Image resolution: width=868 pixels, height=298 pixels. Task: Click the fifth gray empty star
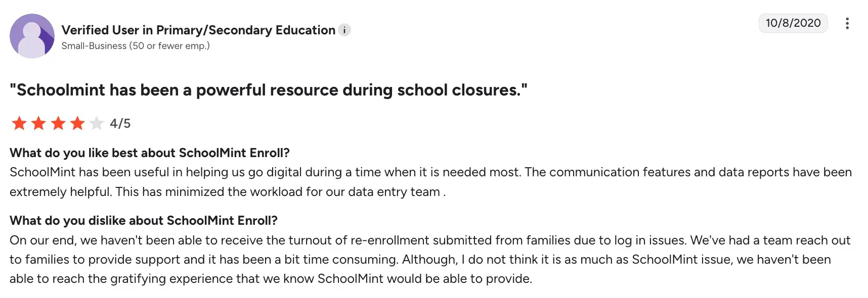pos(97,123)
